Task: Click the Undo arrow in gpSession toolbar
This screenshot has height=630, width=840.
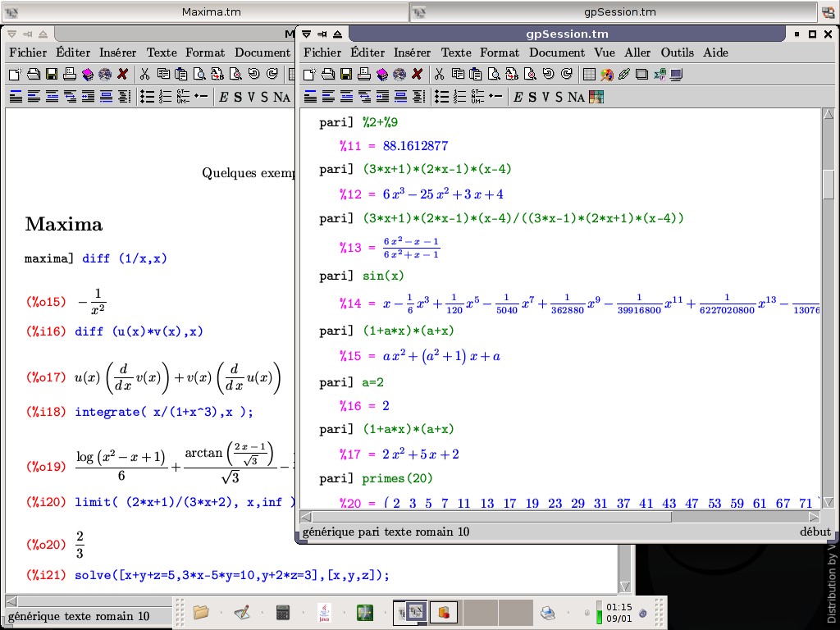Action: (548, 75)
